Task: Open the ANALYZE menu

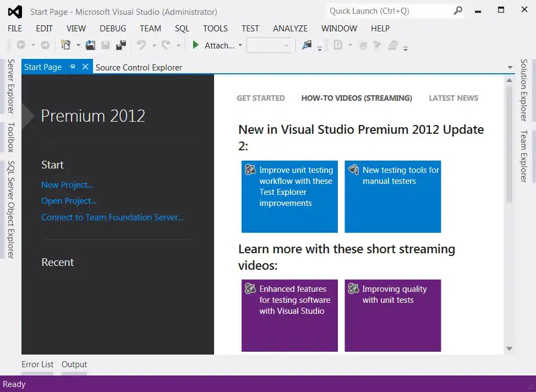Action: (290, 29)
